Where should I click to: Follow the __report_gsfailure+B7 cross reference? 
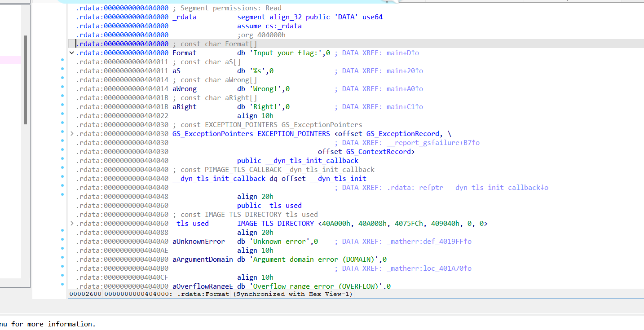tap(433, 143)
